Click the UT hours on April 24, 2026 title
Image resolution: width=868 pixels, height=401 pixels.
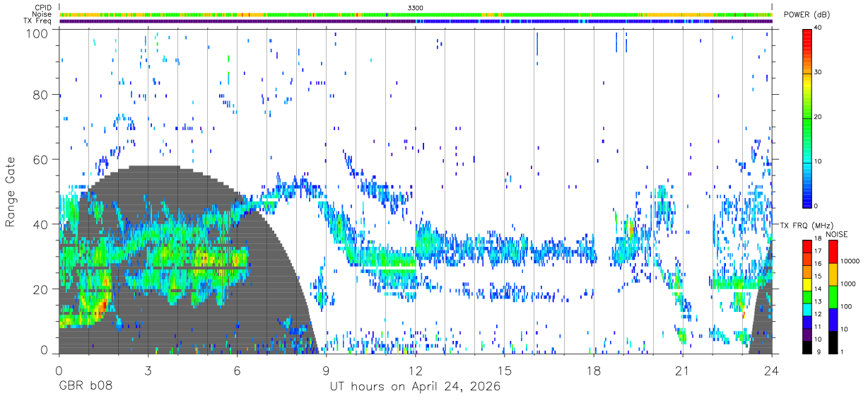pyautogui.click(x=415, y=387)
